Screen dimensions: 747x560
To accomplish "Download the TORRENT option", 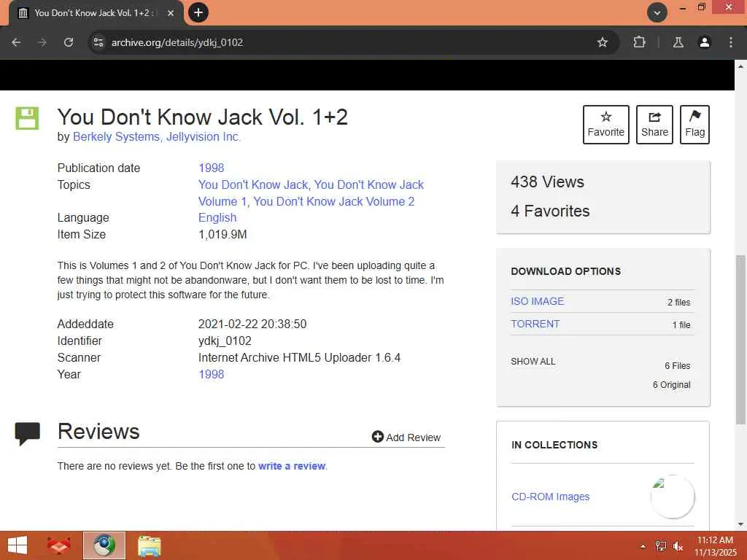I will 535,324.
